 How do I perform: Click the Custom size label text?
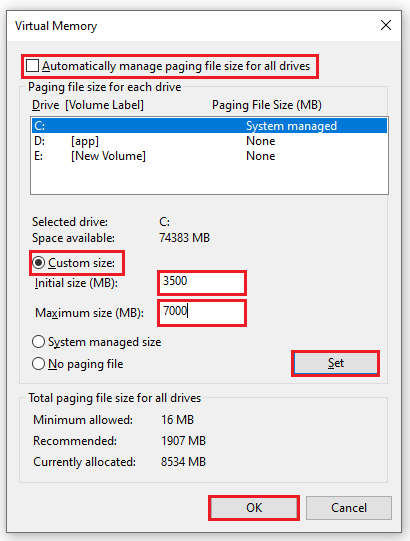pyautogui.click(x=81, y=263)
